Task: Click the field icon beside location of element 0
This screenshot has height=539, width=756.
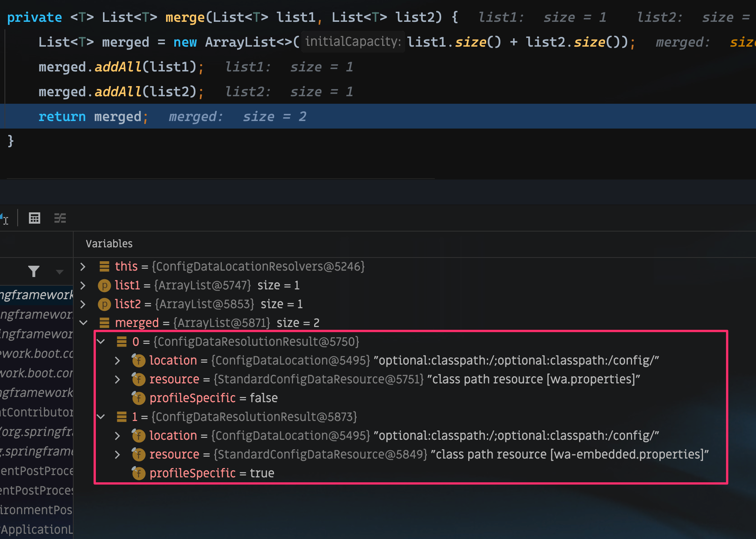Action: pos(139,360)
